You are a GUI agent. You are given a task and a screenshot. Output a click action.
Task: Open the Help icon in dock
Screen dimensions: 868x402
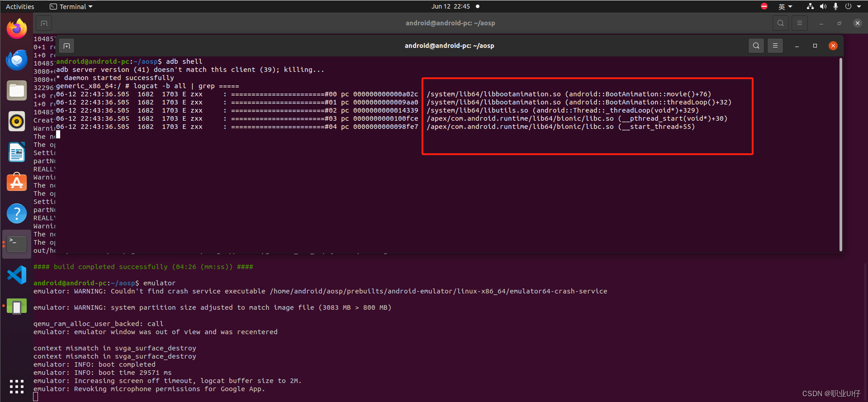pos(17,213)
